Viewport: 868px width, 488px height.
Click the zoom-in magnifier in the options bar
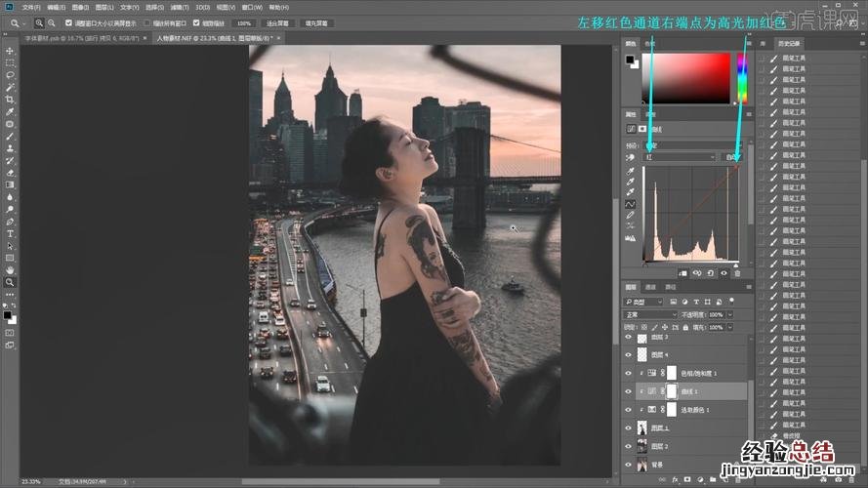coord(38,22)
